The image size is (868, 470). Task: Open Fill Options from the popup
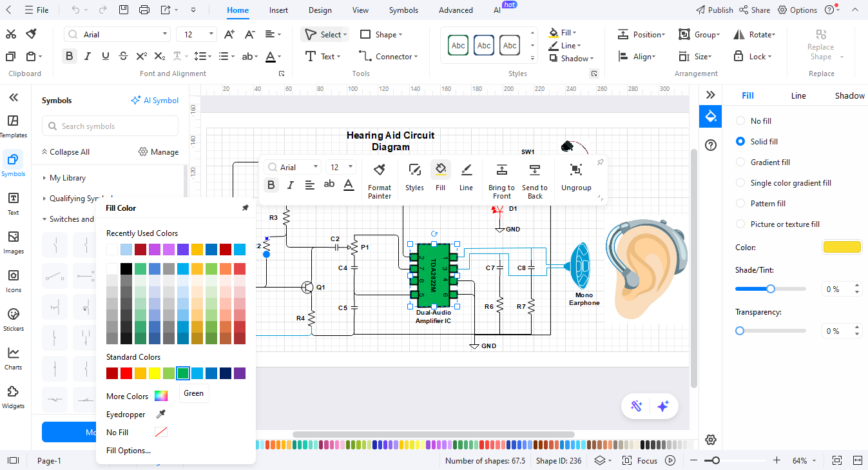128,450
